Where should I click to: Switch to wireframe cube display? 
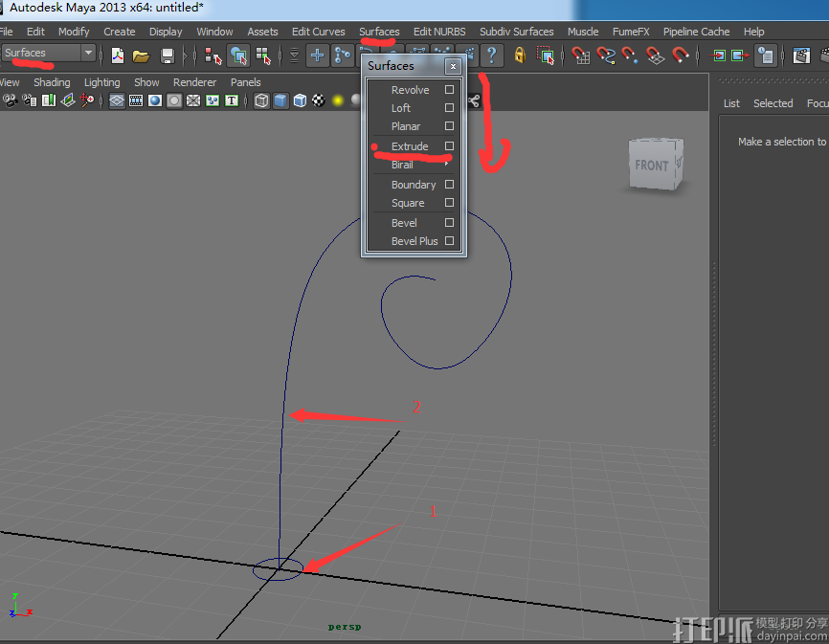pos(261,100)
